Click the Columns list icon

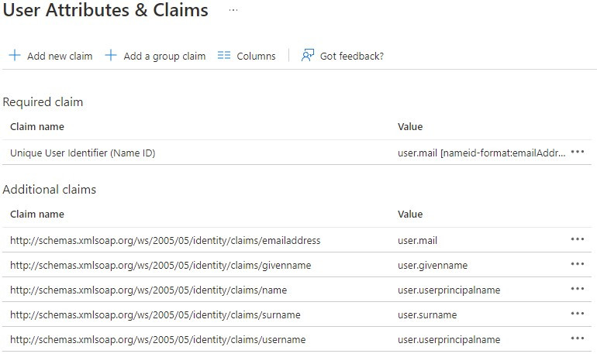[x=224, y=56]
